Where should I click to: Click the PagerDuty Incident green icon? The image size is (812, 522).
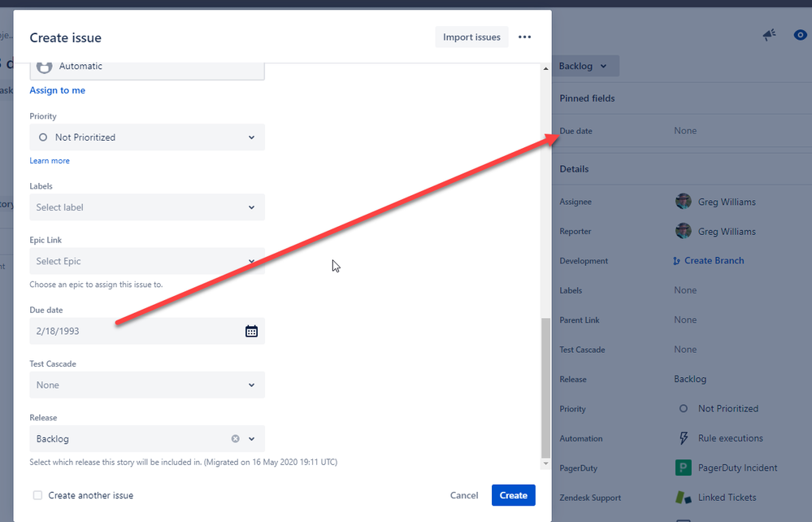coord(683,468)
